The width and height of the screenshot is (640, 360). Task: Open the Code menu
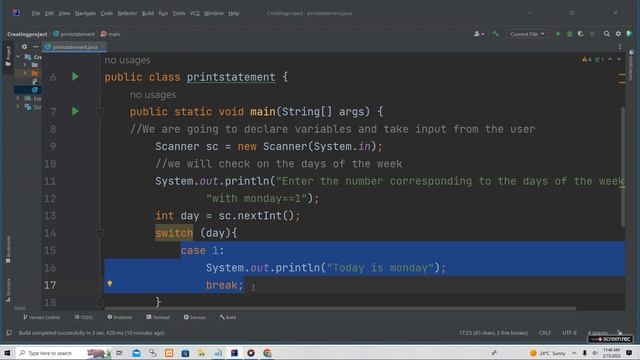click(107, 13)
